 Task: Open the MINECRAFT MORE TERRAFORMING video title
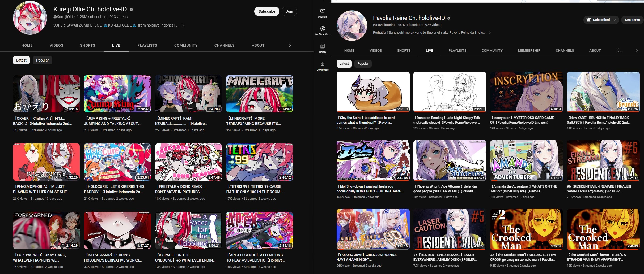tap(253, 121)
